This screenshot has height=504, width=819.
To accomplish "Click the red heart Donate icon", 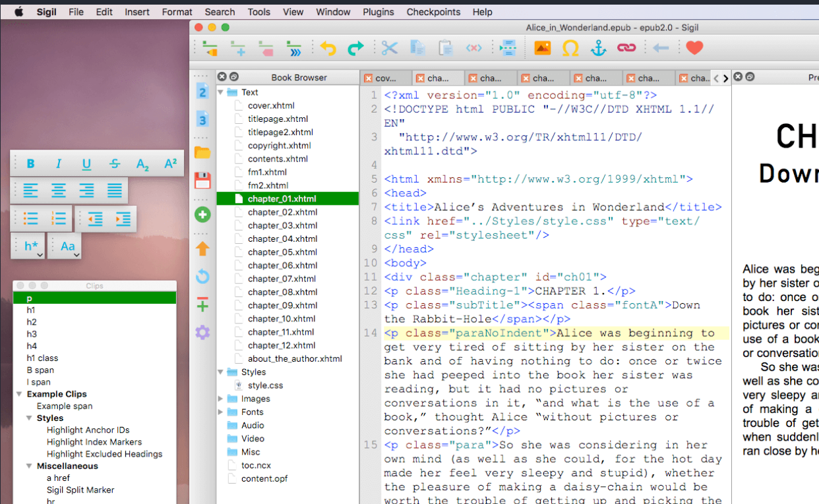I will (x=694, y=48).
